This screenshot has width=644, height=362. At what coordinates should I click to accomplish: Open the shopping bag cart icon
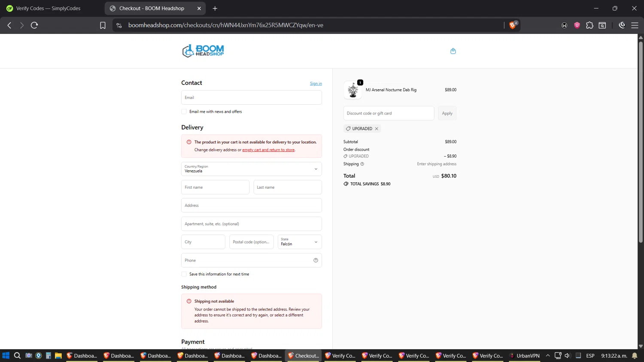coord(453,51)
